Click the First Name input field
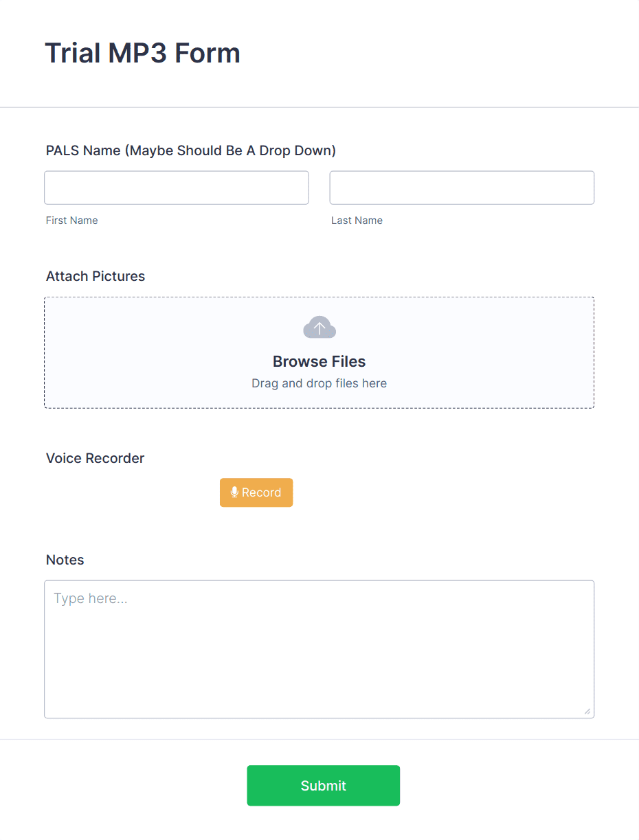This screenshot has height=840, width=639. point(176,187)
